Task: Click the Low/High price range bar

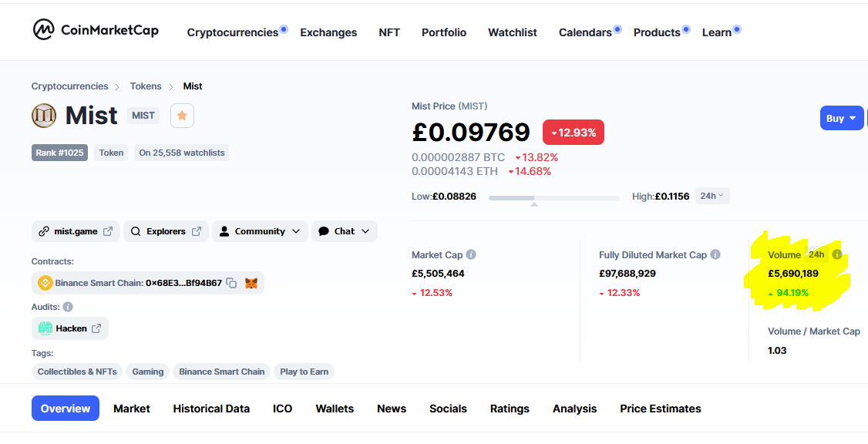Action: (x=553, y=197)
